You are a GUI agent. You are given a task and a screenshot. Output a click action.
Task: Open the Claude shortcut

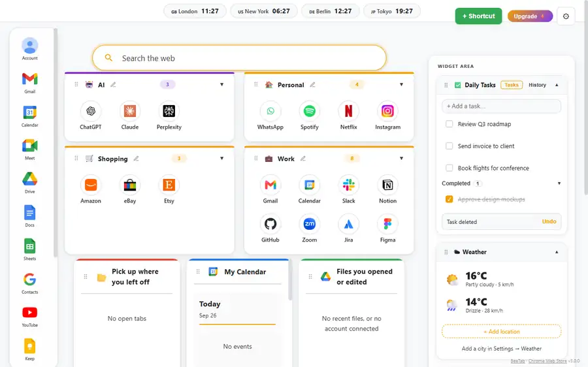click(x=130, y=116)
